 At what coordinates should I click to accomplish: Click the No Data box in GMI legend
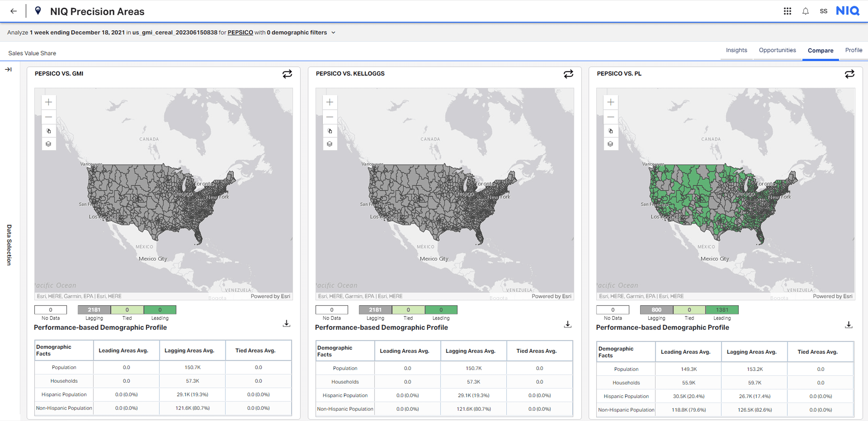pyautogui.click(x=51, y=310)
